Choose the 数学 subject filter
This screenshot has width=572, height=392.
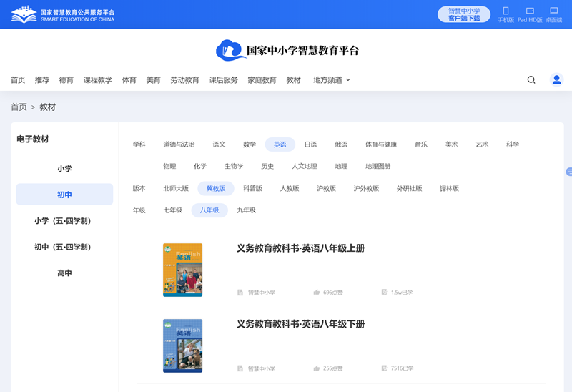(x=250, y=144)
